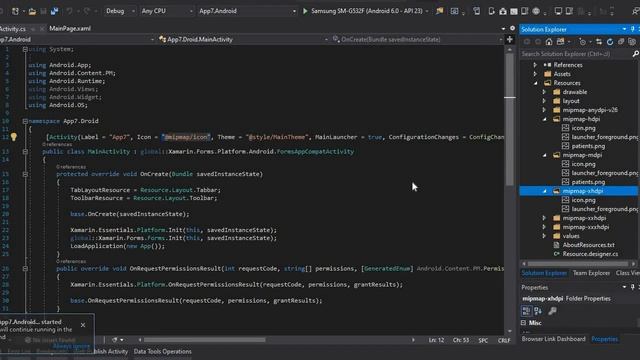Expand the drawable folder

[544, 92]
